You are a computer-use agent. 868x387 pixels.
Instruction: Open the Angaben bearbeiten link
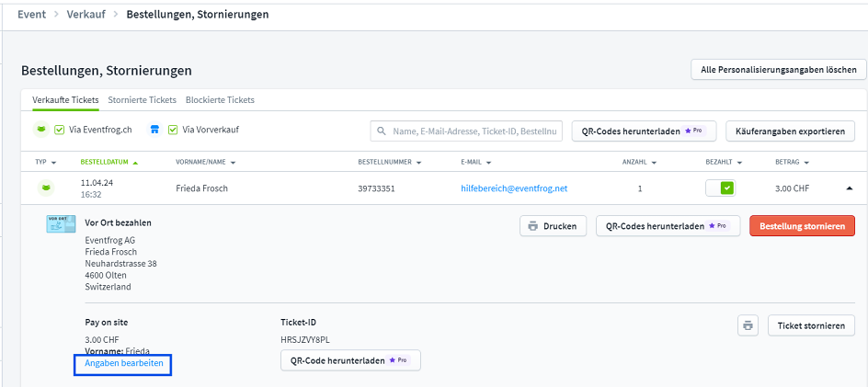(x=124, y=364)
